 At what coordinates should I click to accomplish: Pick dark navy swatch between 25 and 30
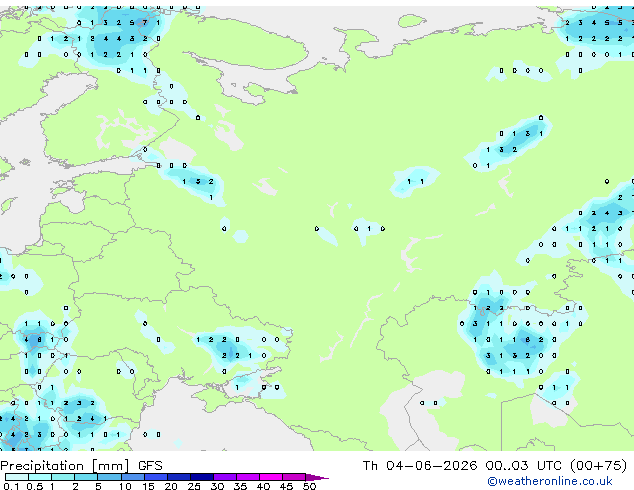click(x=202, y=477)
